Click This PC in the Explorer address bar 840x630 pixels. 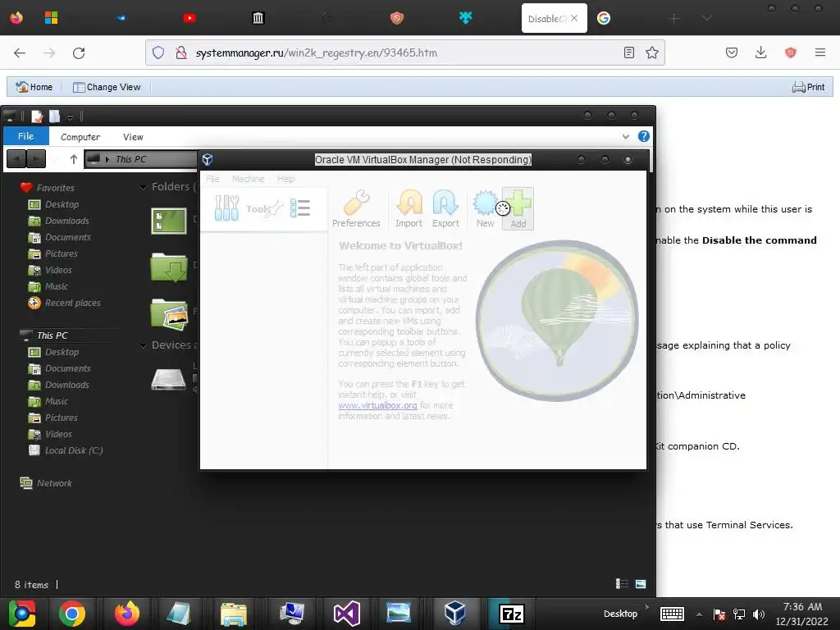tap(130, 159)
